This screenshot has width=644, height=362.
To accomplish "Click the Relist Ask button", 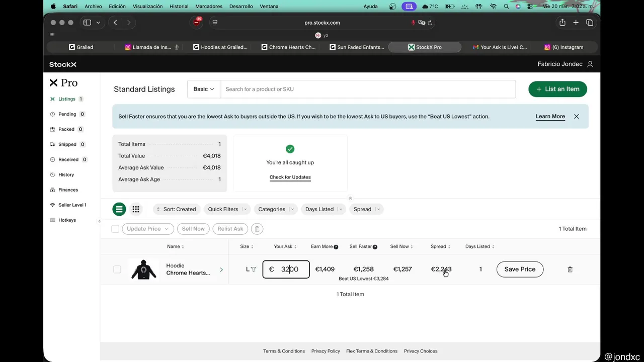I will pos(230,229).
